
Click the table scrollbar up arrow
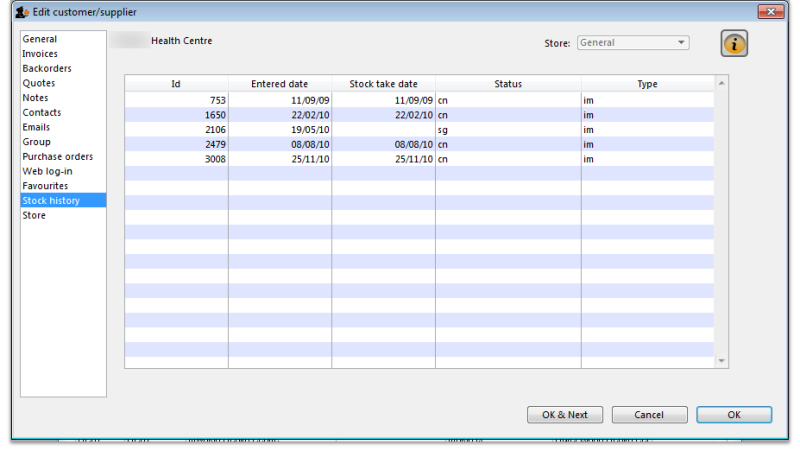[721, 84]
